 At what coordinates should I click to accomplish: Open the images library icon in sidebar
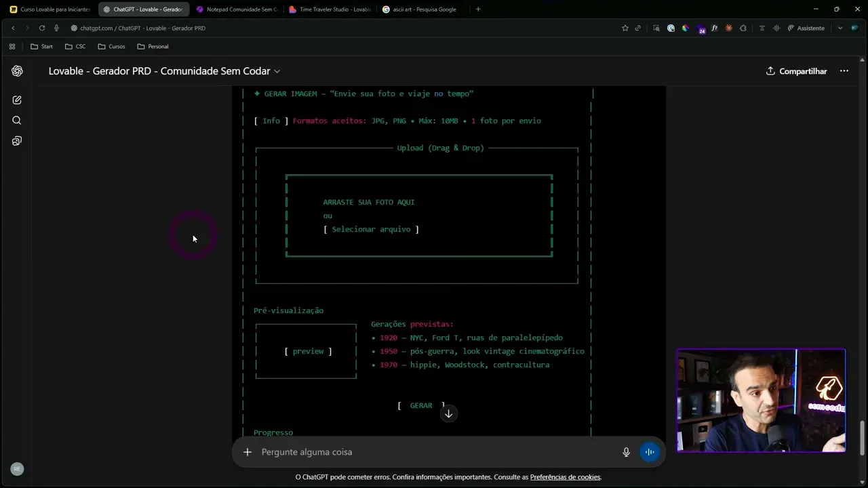coord(17,140)
